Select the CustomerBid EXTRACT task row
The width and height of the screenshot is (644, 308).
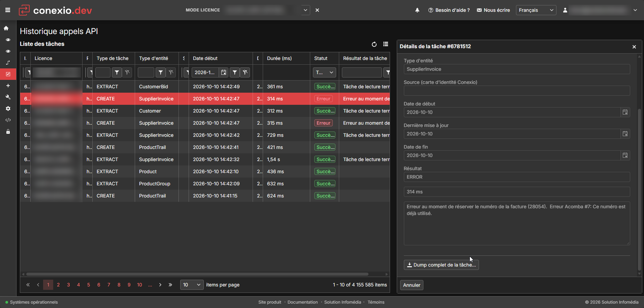pyautogui.click(x=205, y=87)
